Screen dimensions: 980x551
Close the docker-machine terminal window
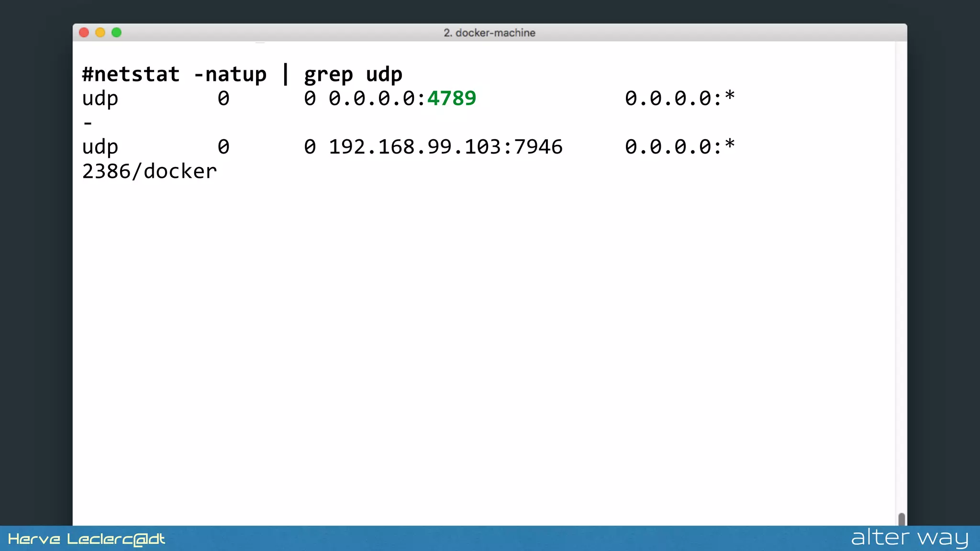(x=84, y=33)
